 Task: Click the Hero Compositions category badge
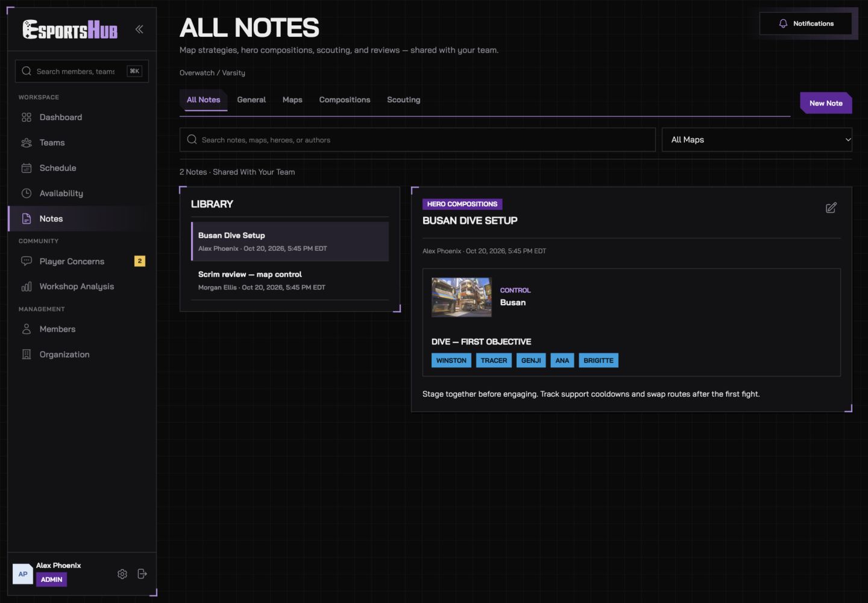pos(462,204)
